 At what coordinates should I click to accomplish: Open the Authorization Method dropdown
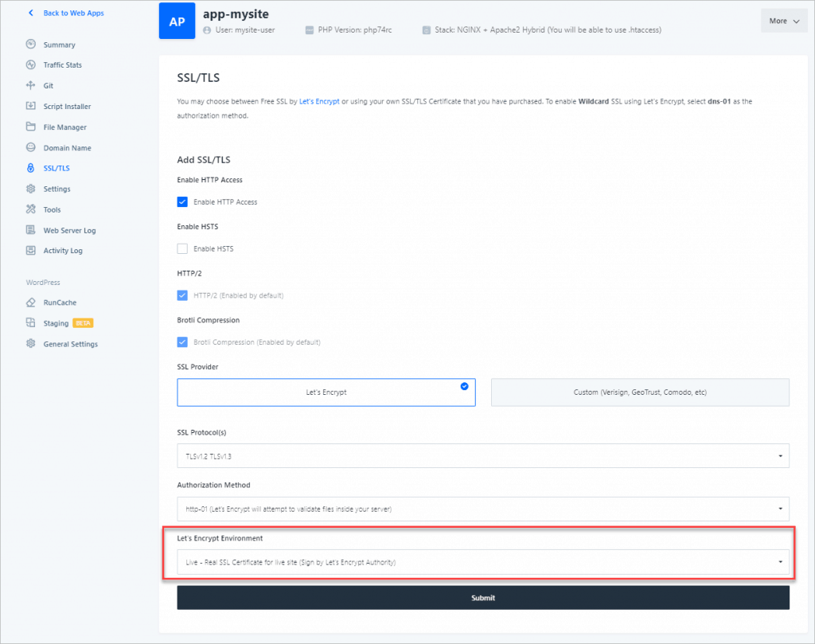point(483,508)
